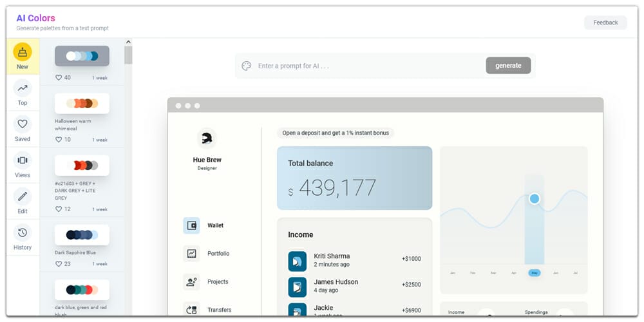
Task: Open the Views section
Action: (23, 165)
